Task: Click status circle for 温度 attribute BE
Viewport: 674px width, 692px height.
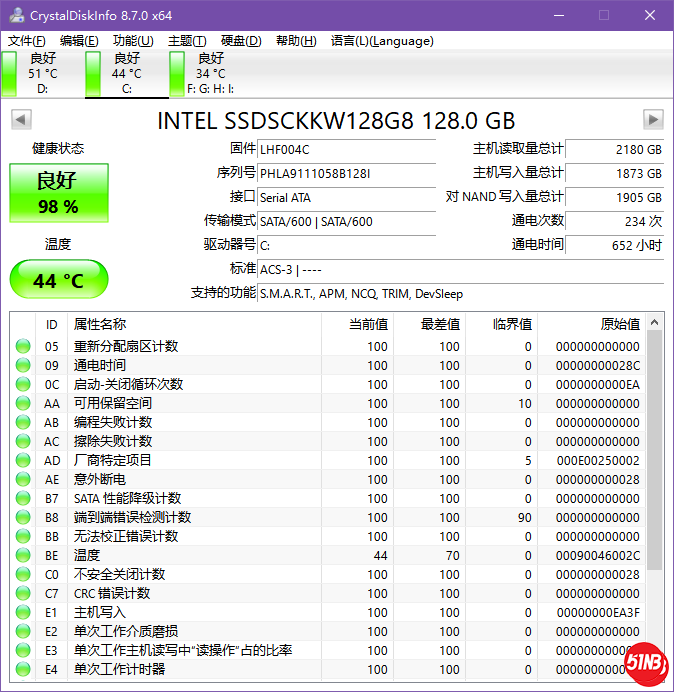Action: point(23,555)
